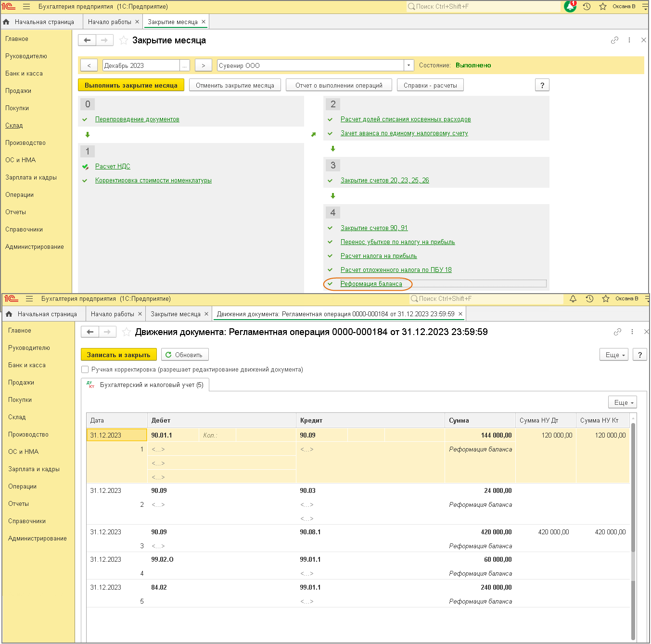The width and height of the screenshot is (651, 644).
Task: Open Расчет НДС link
Action: click(x=113, y=167)
